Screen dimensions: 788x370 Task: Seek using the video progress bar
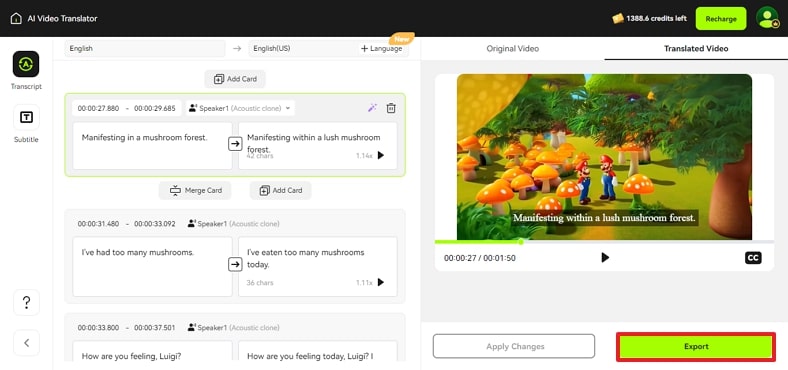coord(604,242)
